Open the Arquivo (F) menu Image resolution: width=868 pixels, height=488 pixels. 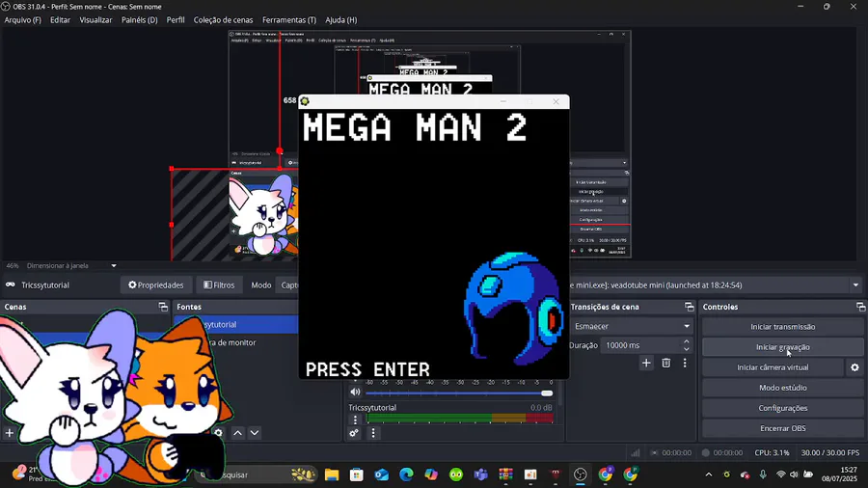click(23, 20)
